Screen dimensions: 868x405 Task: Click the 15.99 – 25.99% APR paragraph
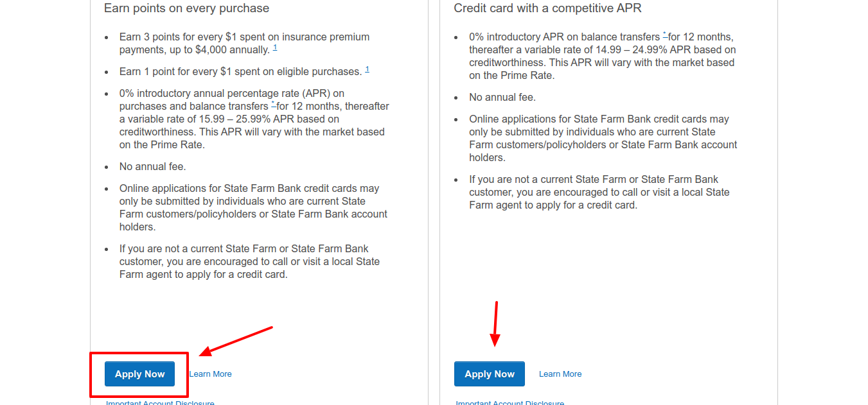coord(254,119)
